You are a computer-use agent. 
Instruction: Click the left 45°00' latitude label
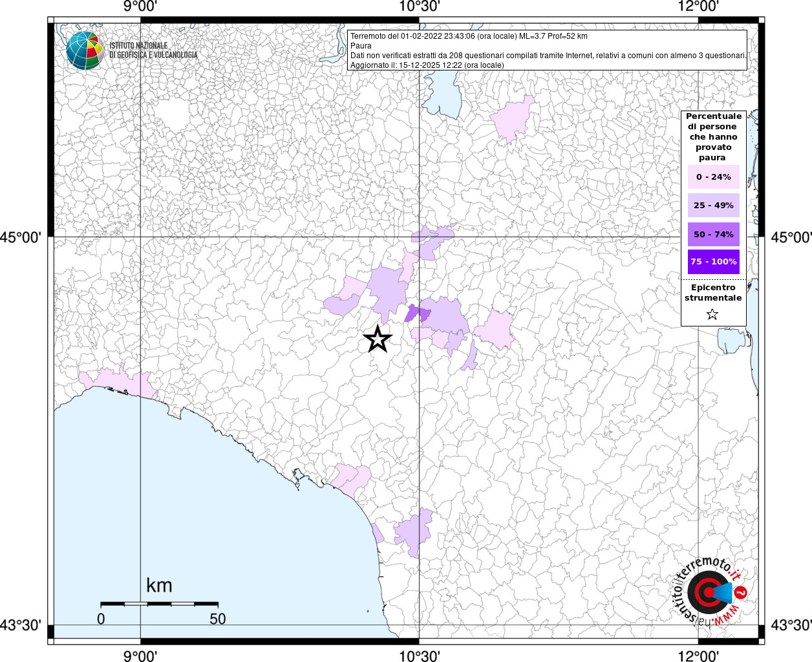coord(21,237)
